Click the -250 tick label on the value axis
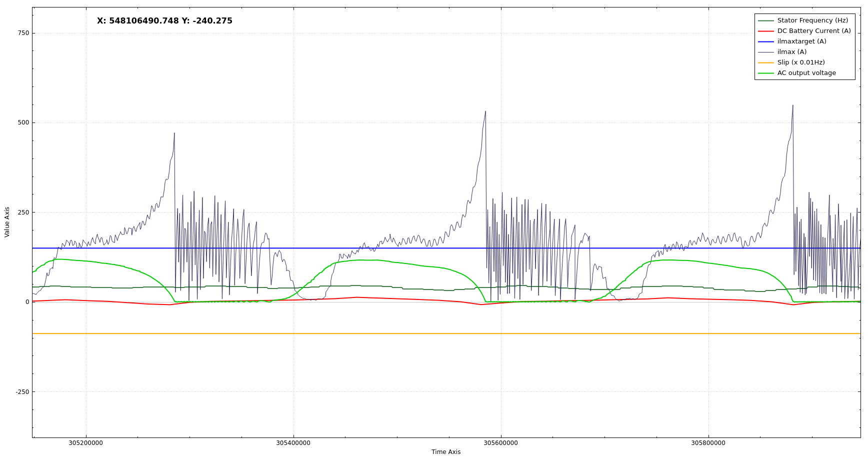868x459 pixels. pyautogui.click(x=22, y=391)
